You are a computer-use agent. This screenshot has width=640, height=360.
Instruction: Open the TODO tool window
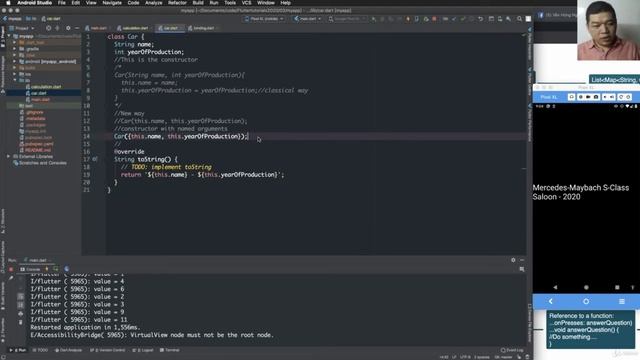point(40,350)
